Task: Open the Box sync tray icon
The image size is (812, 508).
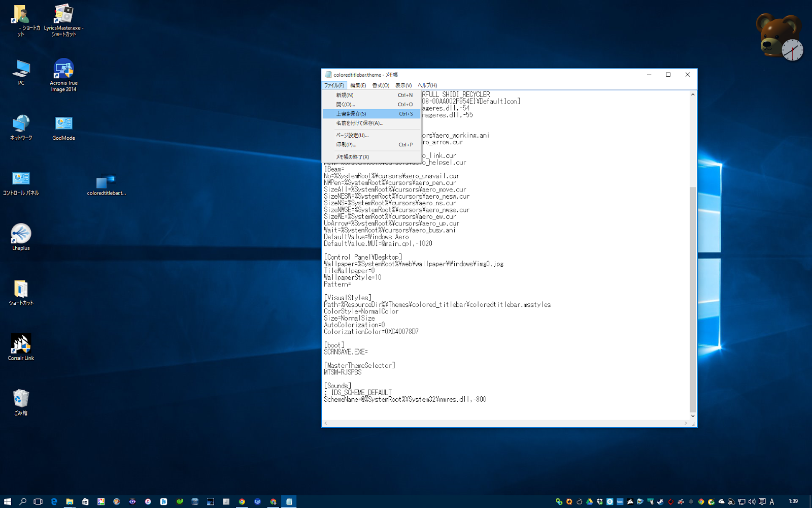Action: click(x=620, y=501)
